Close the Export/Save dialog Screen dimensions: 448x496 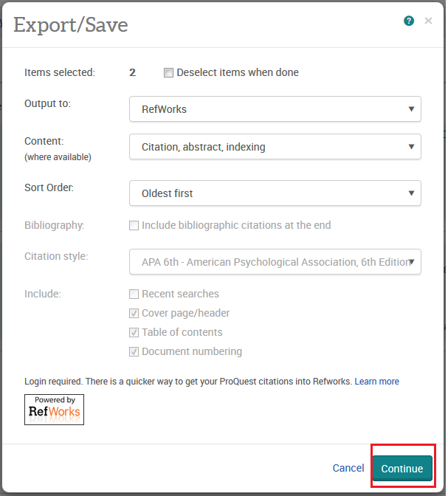point(428,21)
